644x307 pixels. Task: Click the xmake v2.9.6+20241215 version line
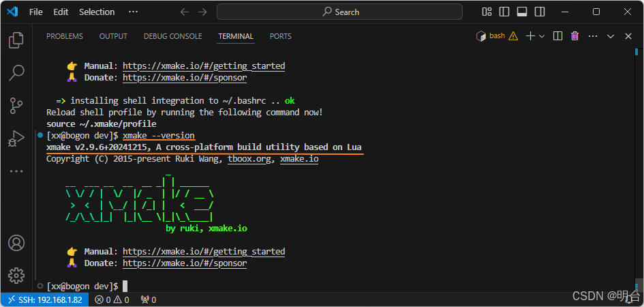click(x=204, y=147)
